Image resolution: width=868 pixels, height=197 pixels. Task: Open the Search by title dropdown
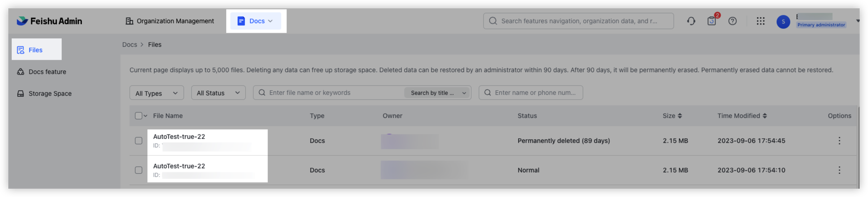[437, 93]
